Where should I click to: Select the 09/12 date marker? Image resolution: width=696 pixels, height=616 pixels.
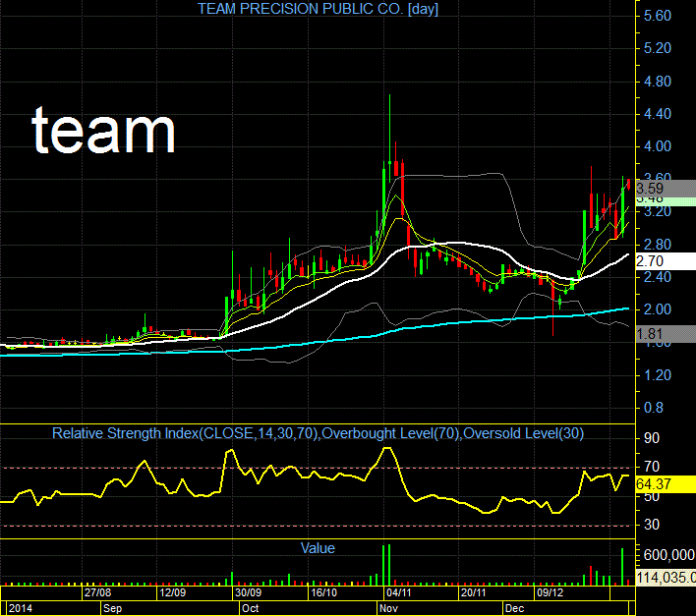point(550,592)
